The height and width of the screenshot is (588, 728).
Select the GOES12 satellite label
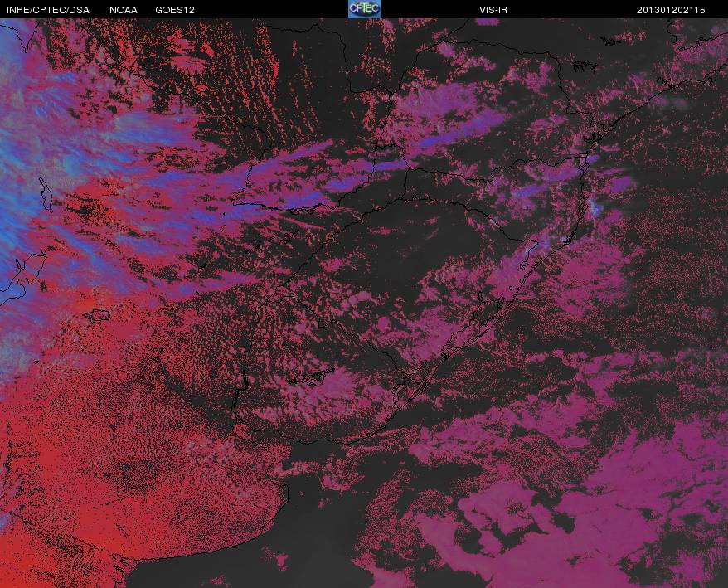pyautogui.click(x=175, y=10)
